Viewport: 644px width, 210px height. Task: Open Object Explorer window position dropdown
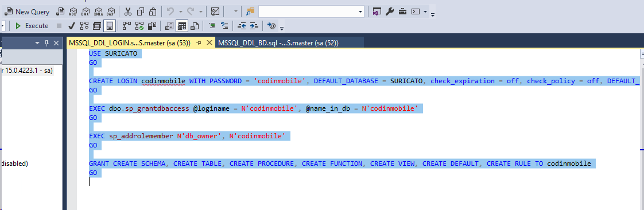(37, 42)
